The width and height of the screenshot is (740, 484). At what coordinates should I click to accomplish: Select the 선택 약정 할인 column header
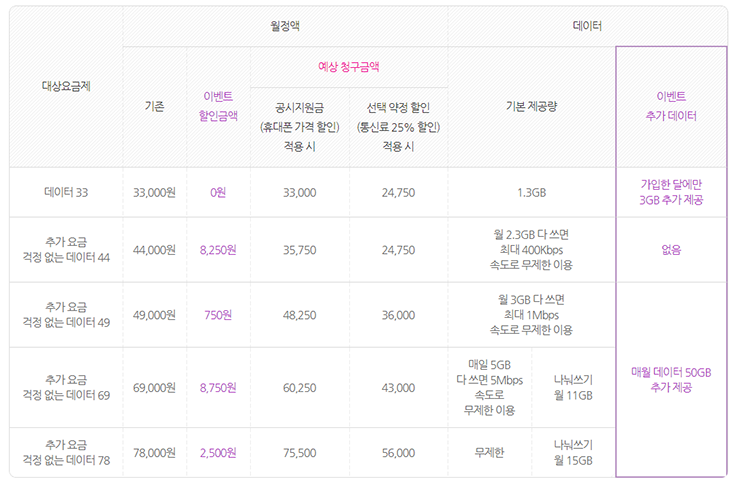(x=398, y=127)
